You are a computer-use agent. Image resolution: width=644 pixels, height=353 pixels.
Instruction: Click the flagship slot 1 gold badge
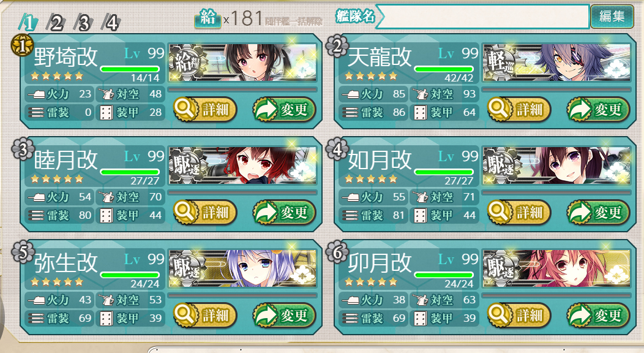tap(22, 45)
